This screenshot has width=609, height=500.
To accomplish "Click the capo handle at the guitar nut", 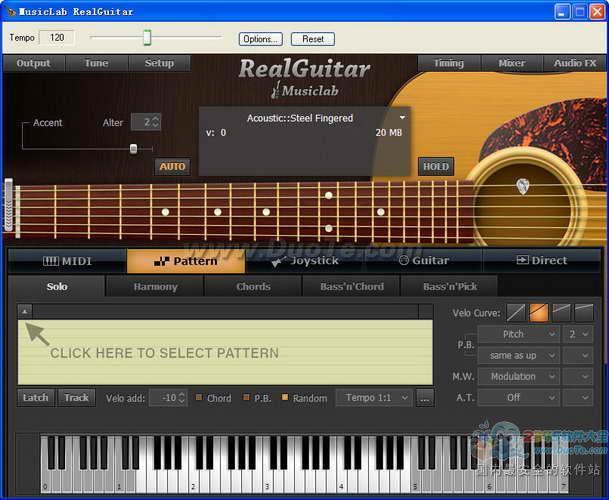I will click(x=9, y=205).
